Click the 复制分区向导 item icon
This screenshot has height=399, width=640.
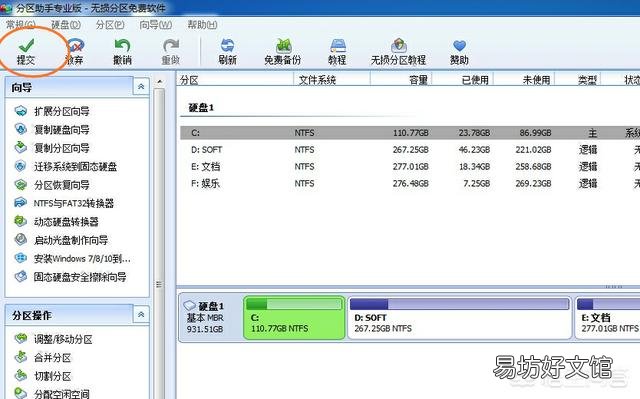[x=20, y=147]
